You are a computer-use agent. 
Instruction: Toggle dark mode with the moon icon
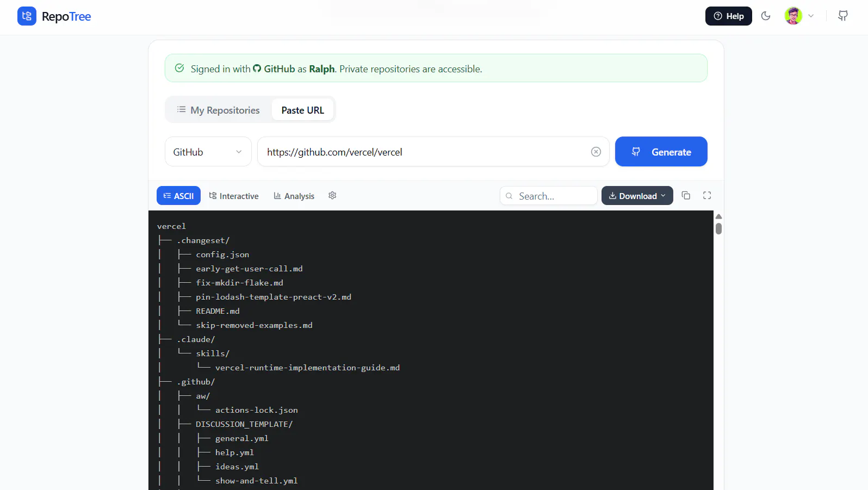pyautogui.click(x=766, y=16)
